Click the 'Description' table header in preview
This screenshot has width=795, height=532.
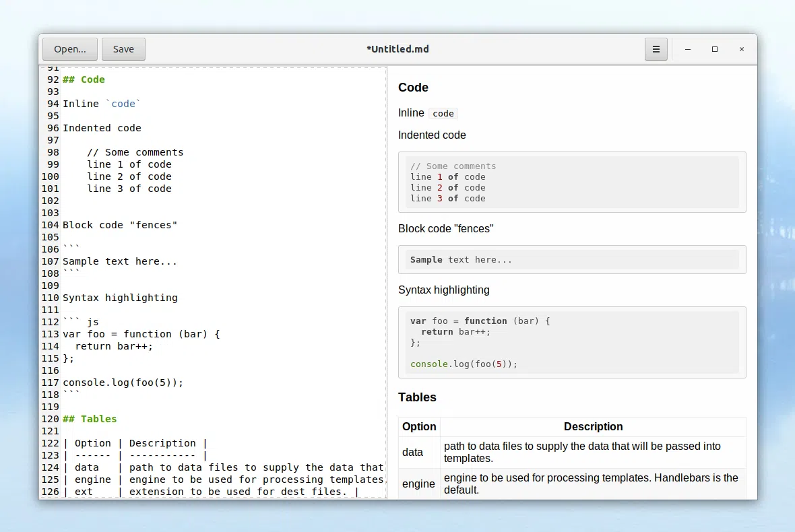[x=593, y=427]
